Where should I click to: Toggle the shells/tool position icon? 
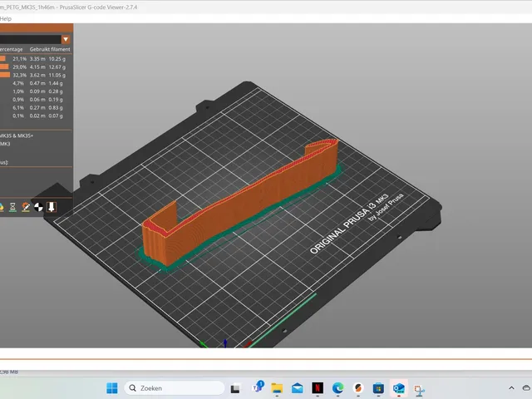pos(52,207)
